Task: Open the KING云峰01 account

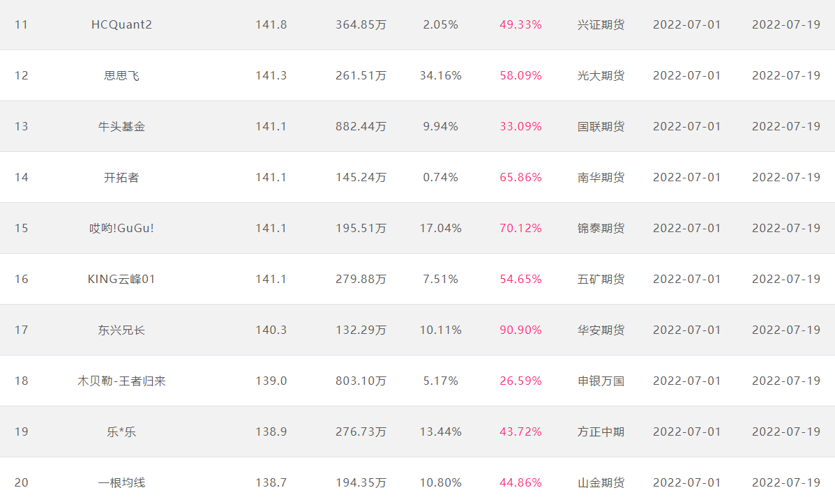Action: [x=121, y=279]
